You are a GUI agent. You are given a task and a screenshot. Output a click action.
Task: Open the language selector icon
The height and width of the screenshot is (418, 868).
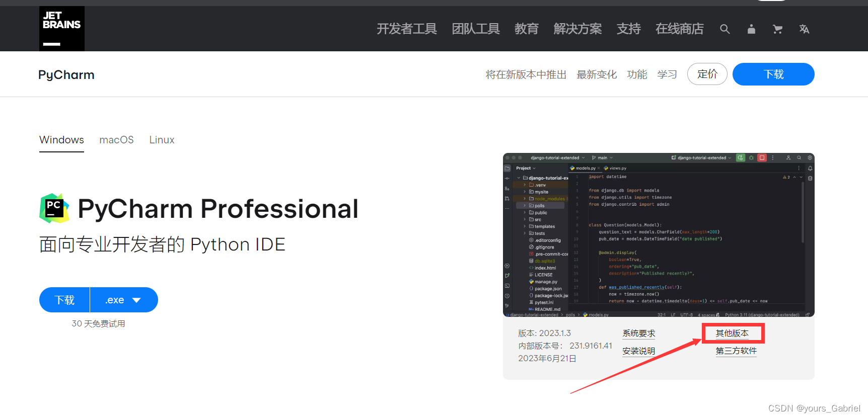(804, 29)
